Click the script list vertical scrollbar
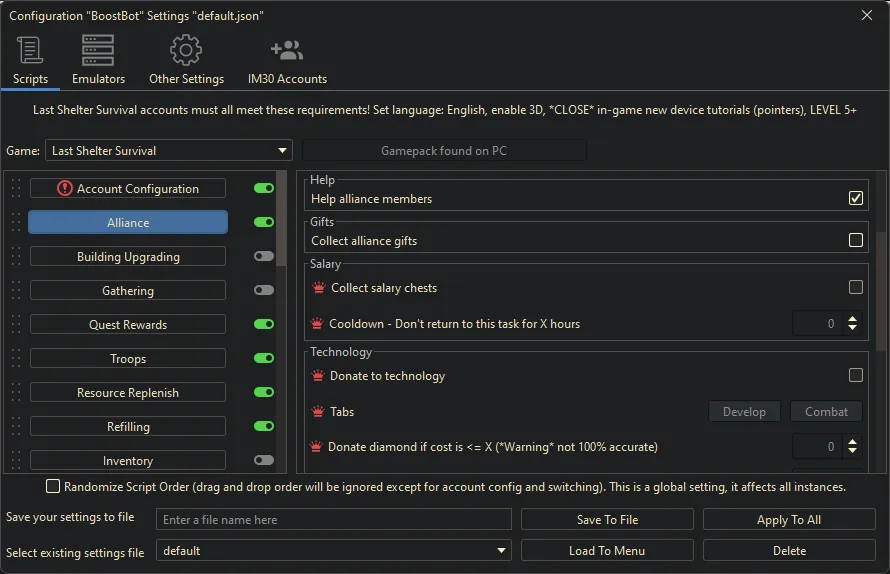Viewport: 890px width, 574px height. click(x=281, y=219)
